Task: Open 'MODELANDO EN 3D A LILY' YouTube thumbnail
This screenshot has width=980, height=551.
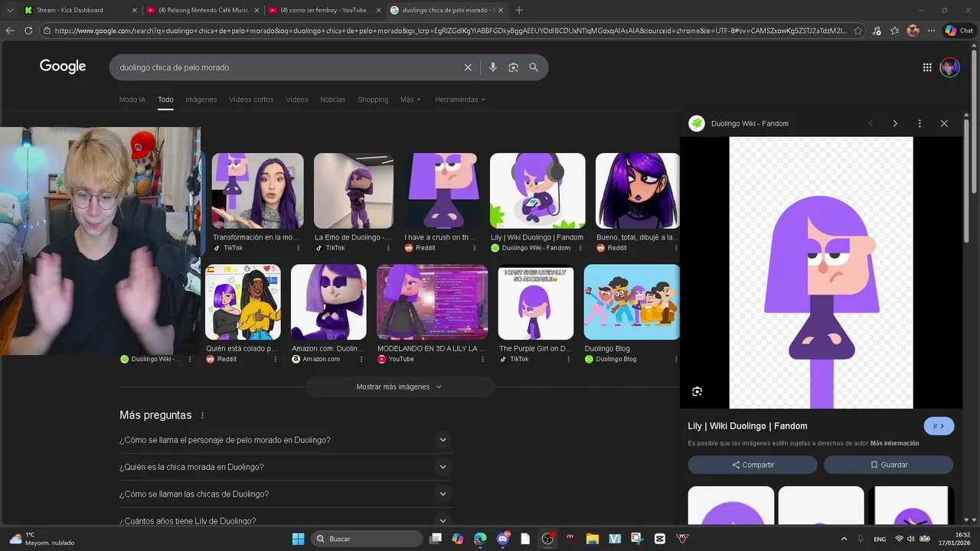Action: tap(432, 302)
